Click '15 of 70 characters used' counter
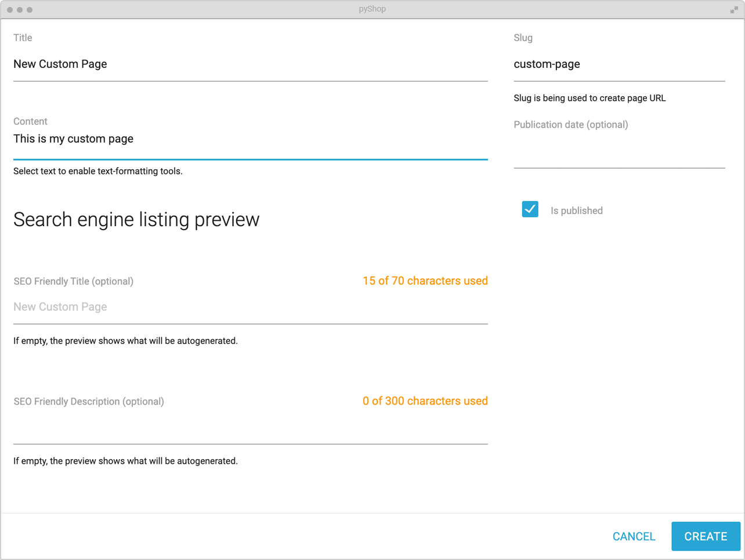The height and width of the screenshot is (560, 745). click(425, 281)
